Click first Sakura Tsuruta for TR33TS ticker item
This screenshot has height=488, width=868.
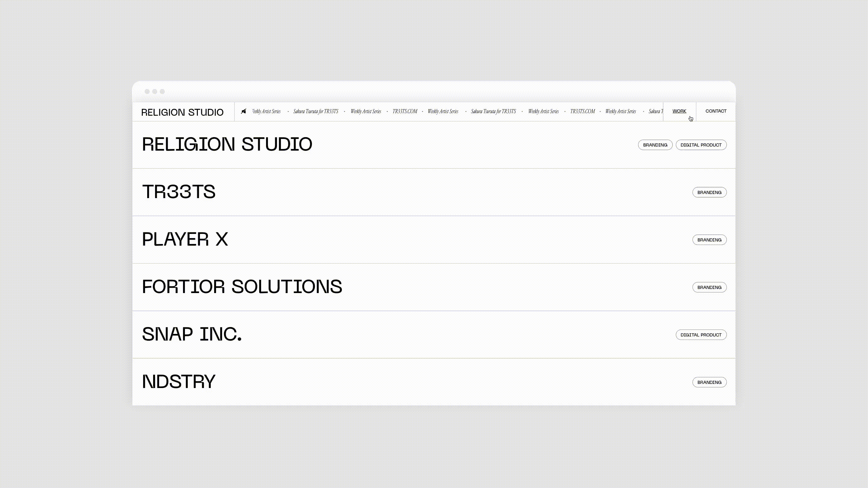click(x=315, y=112)
